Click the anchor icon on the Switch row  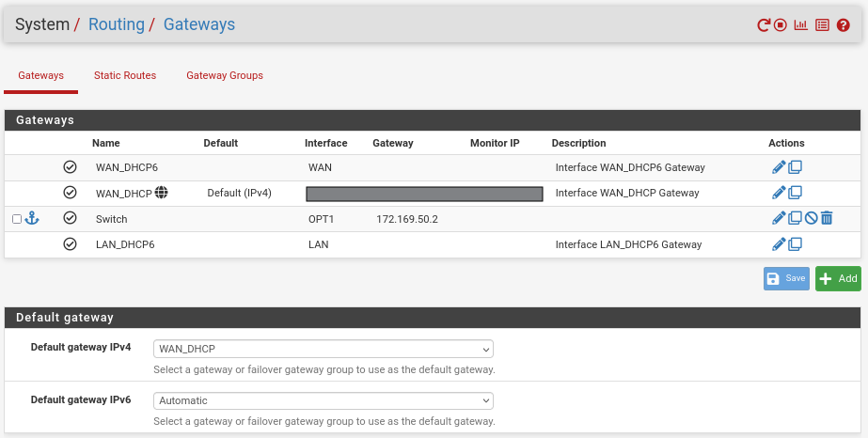click(32, 218)
